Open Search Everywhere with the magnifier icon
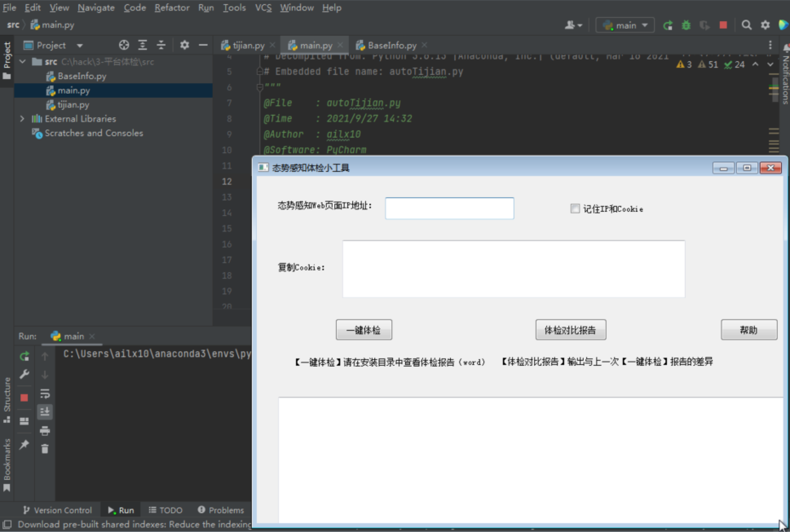 pos(747,25)
